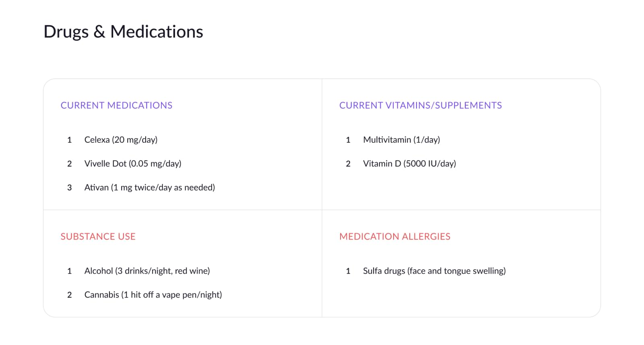Click number 1 beside Alcohol
This screenshot has width=644, height=345.
(x=69, y=271)
